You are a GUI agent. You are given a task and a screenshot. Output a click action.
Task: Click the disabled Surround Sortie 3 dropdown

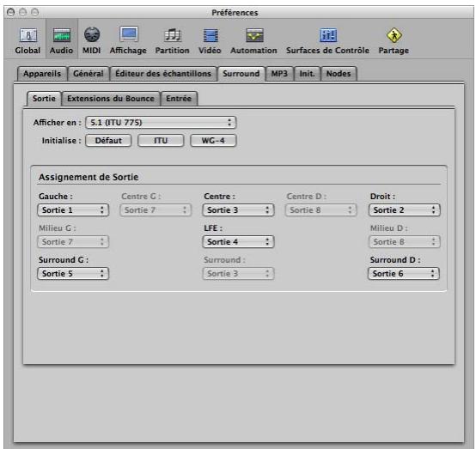point(238,274)
